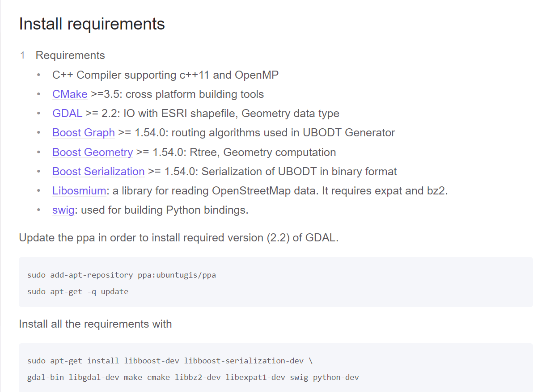Screen dimensions: 546x392
Task: Click the 'Update the ppa' paragraph
Action: click(178, 238)
